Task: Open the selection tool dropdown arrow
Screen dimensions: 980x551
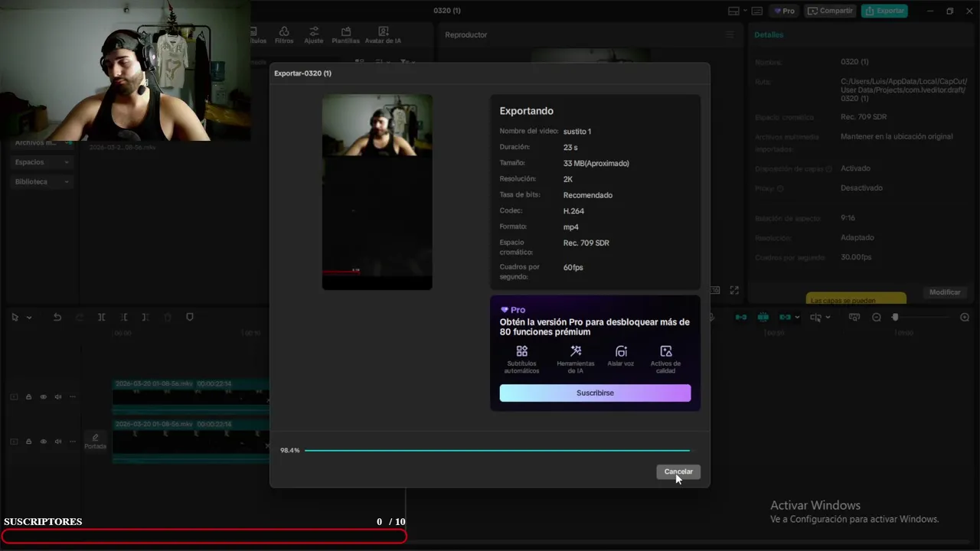Action: point(29,318)
